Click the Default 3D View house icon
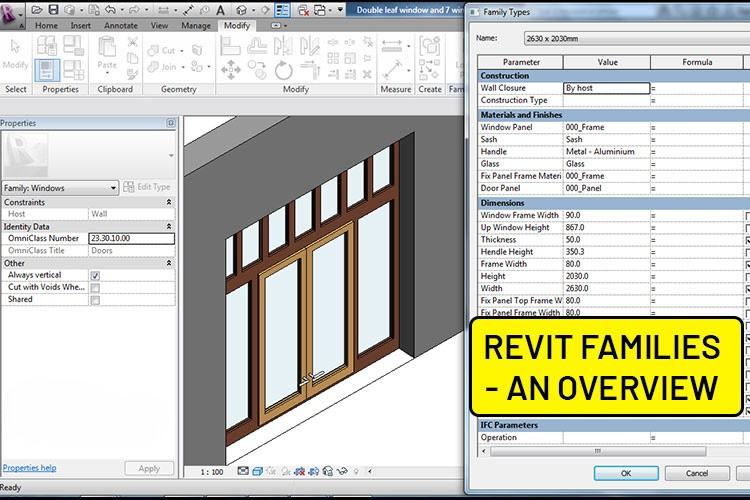This screenshot has height=500, width=750. coord(242,10)
